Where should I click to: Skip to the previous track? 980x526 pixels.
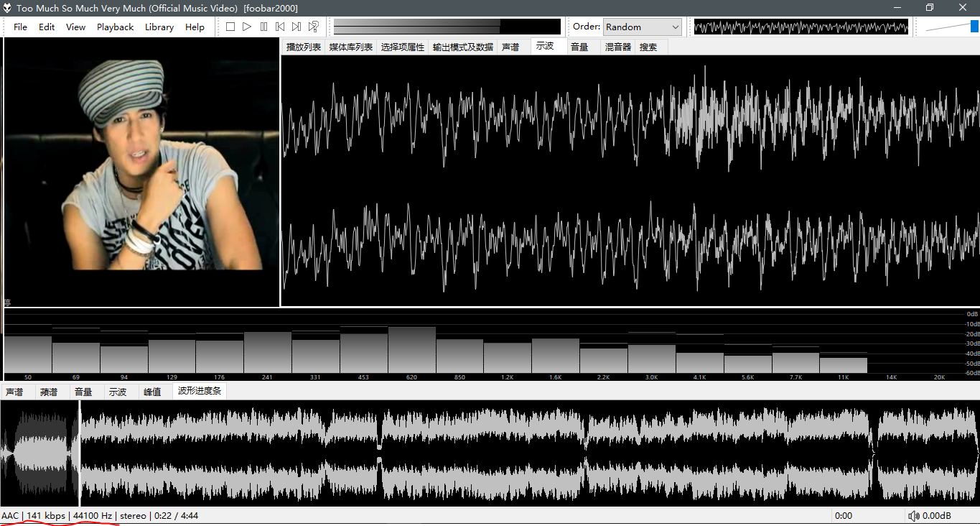point(280,27)
